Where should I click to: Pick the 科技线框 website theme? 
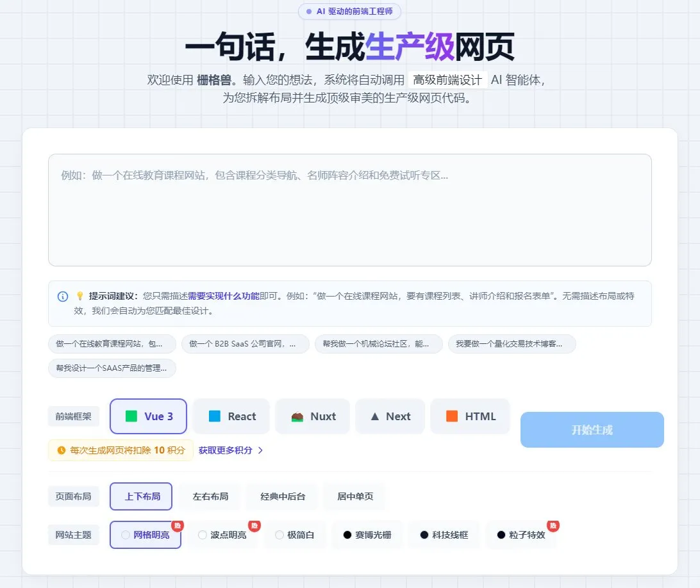(444, 534)
